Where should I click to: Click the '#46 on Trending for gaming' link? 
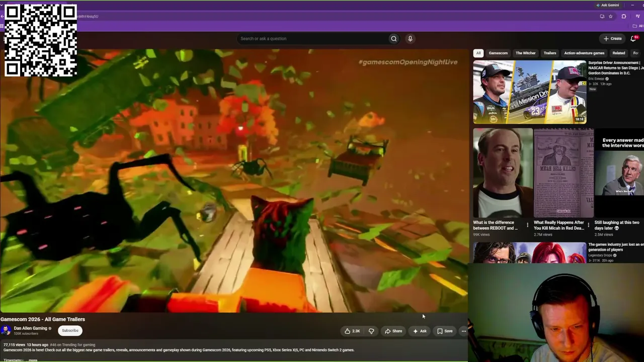72,345
